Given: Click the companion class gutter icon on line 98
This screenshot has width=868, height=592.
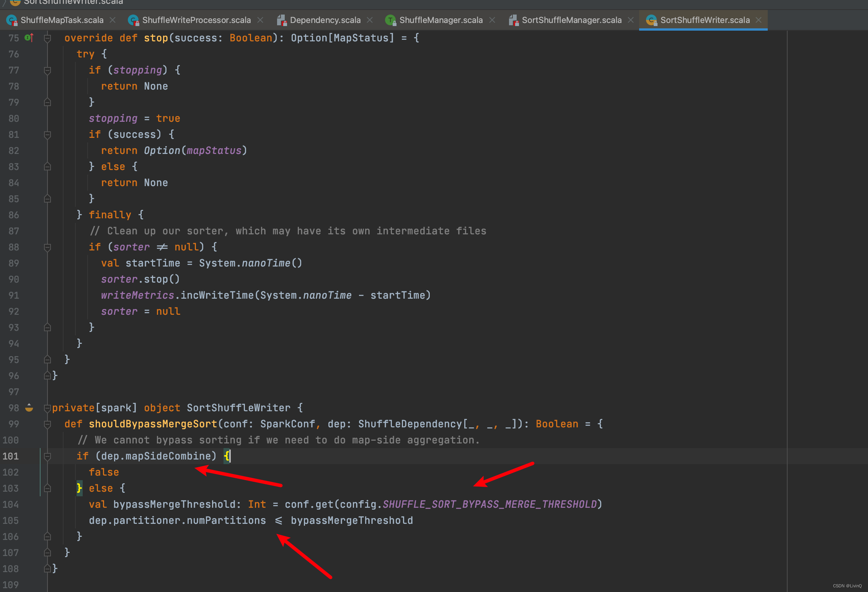Looking at the screenshot, I should 29,408.
